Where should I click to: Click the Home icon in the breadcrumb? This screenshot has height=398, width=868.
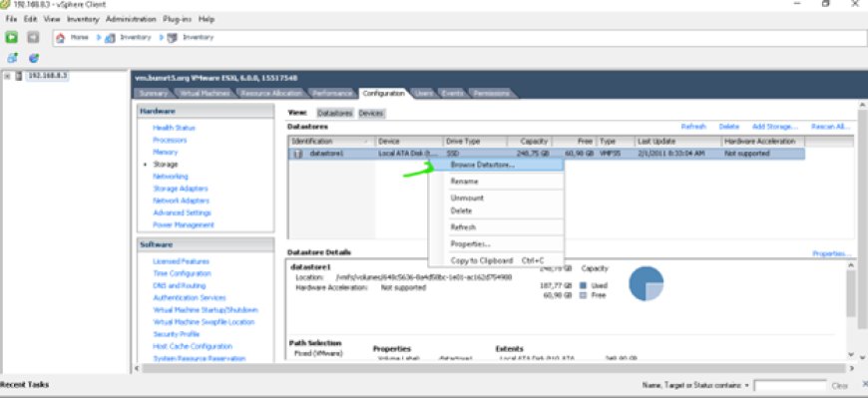point(60,38)
